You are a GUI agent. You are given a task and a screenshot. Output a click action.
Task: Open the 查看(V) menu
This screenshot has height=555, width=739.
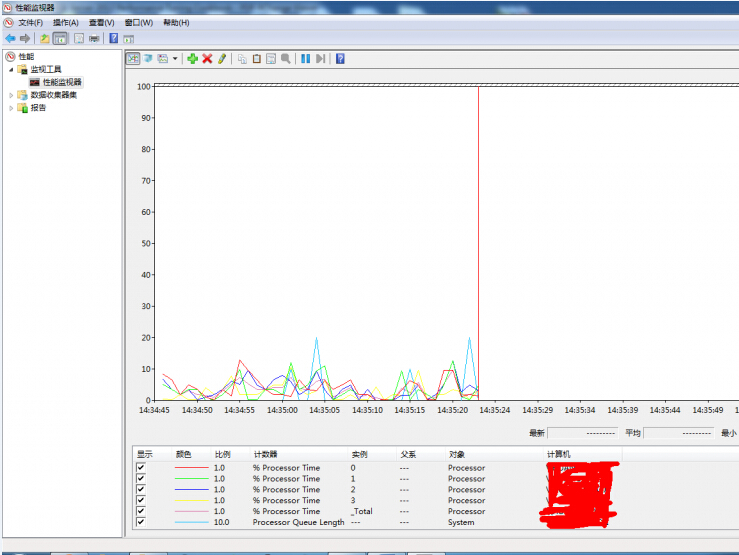(x=101, y=22)
